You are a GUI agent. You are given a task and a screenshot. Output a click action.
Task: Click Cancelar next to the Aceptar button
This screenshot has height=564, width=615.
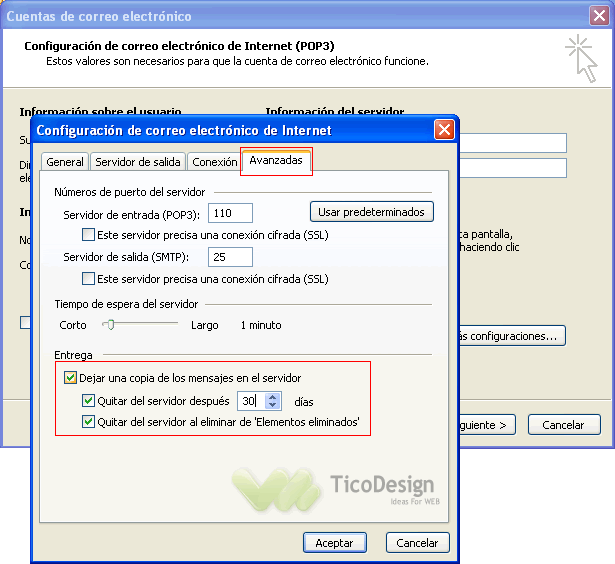point(417,543)
